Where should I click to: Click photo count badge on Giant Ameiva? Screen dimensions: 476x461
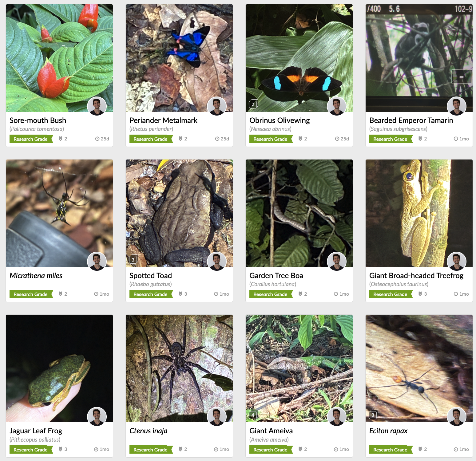(253, 415)
